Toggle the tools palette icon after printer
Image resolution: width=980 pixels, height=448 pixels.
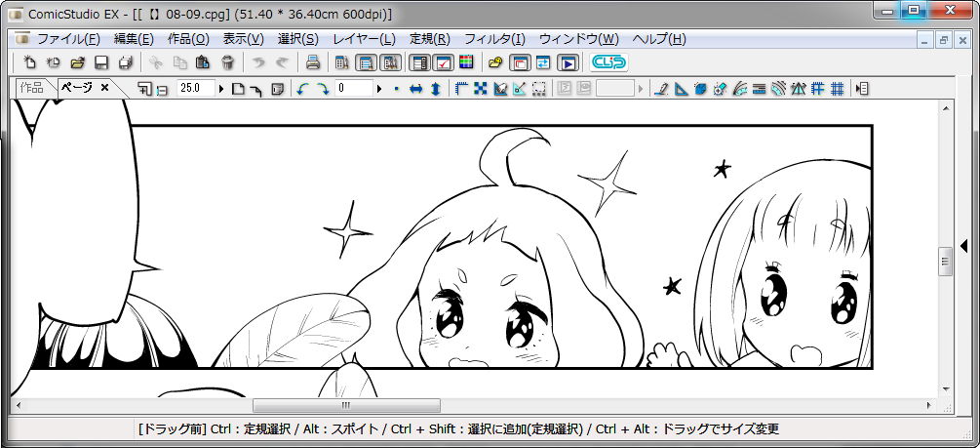[x=342, y=62]
